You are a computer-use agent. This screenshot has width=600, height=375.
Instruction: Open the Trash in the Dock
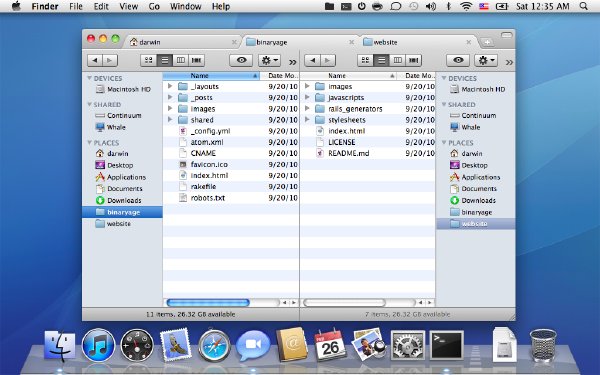543,345
